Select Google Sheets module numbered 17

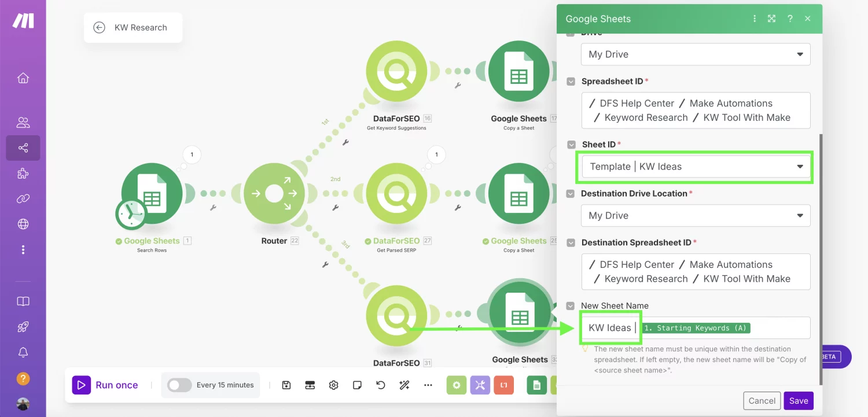pyautogui.click(x=519, y=72)
